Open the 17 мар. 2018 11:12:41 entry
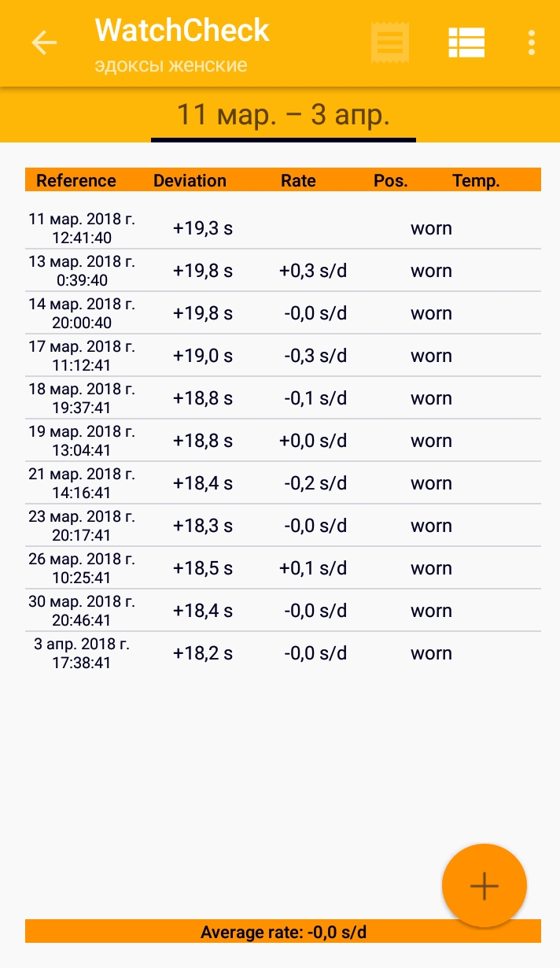The height and width of the screenshot is (968, 560). click(x=283, y=356)
